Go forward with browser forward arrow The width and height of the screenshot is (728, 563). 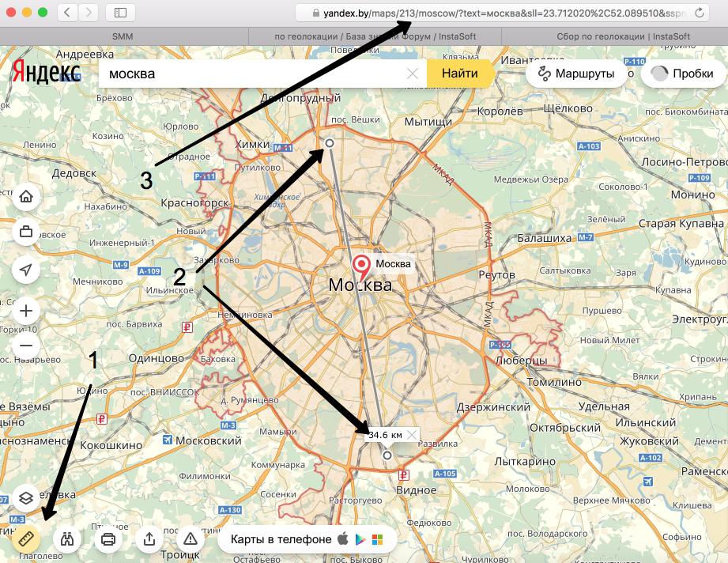[x=89, y=13]
